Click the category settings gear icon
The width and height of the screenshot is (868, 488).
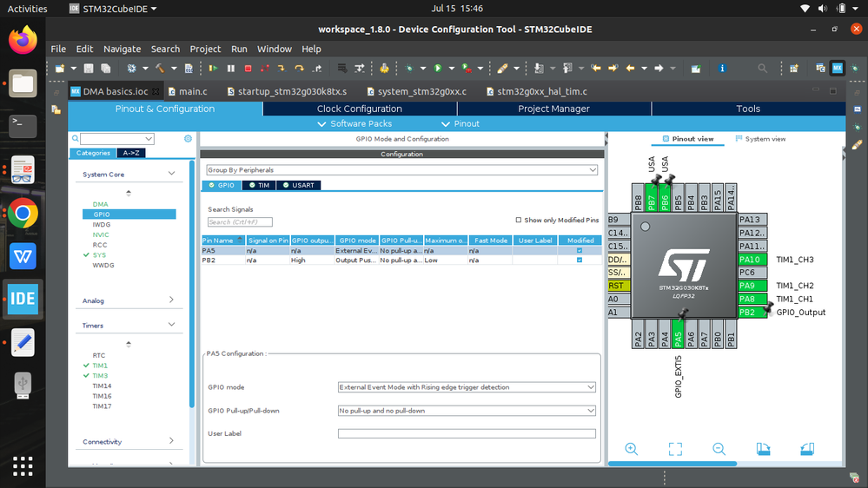point(189,139)
